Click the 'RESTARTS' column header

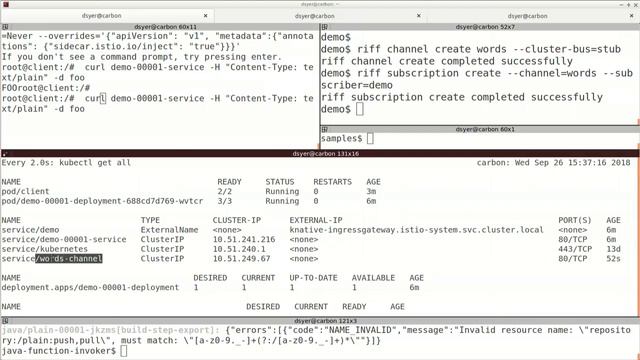(332, 182)
